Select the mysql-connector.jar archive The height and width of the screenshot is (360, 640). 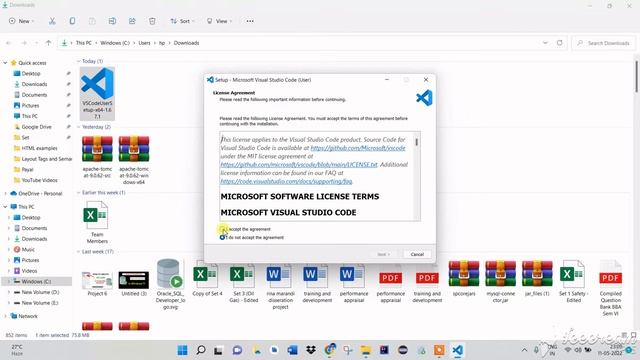pyautogui.click(x=500, y=282)
